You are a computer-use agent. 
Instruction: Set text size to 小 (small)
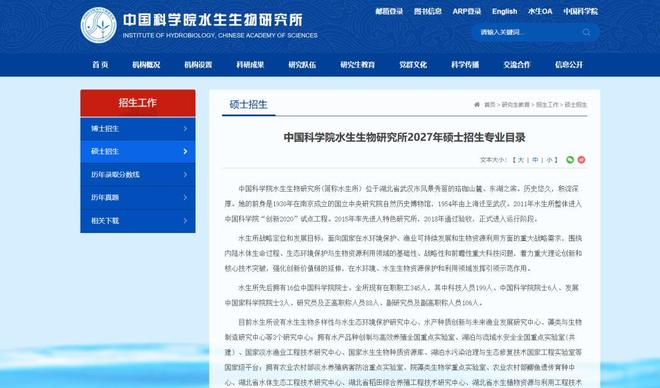(x=549, y=160)
